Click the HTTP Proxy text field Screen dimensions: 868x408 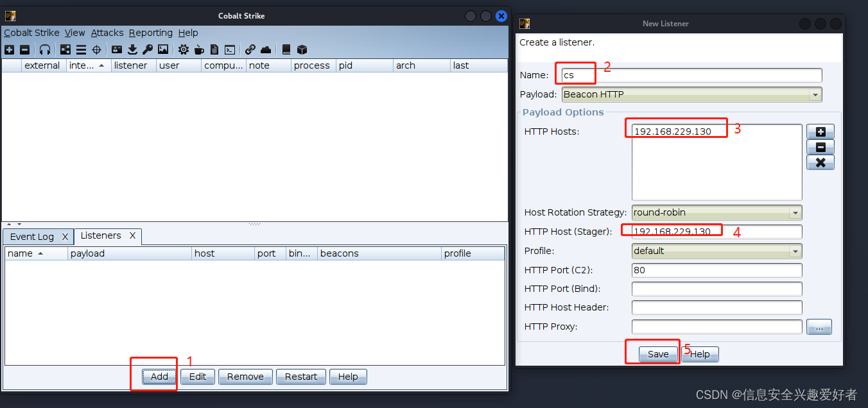point(717,327)
